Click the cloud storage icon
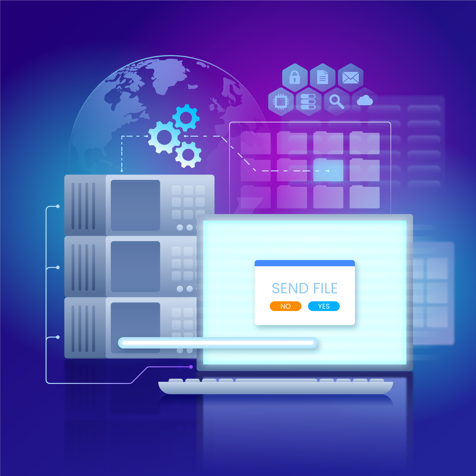This screenshot has width=476, height=476. [374, 96]
